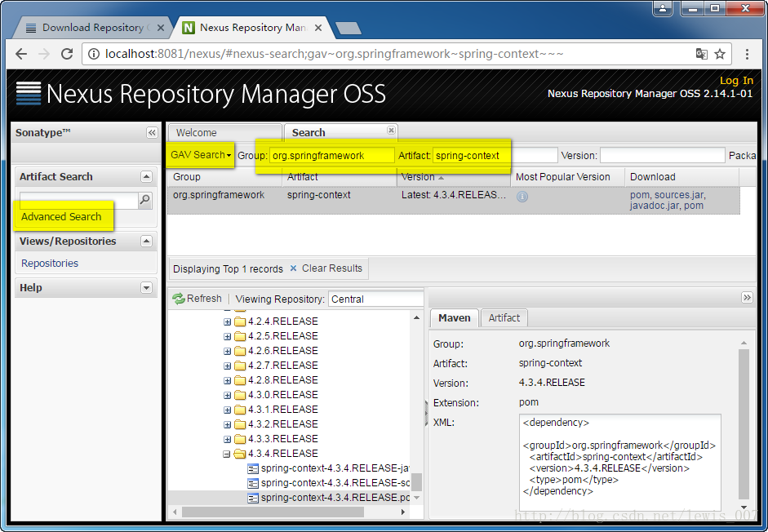This screenshot has width=768, height=532.
Task: Click file icon of spring-context-4.3.4.RELEASE-ja
Action: tap(253, 468)
